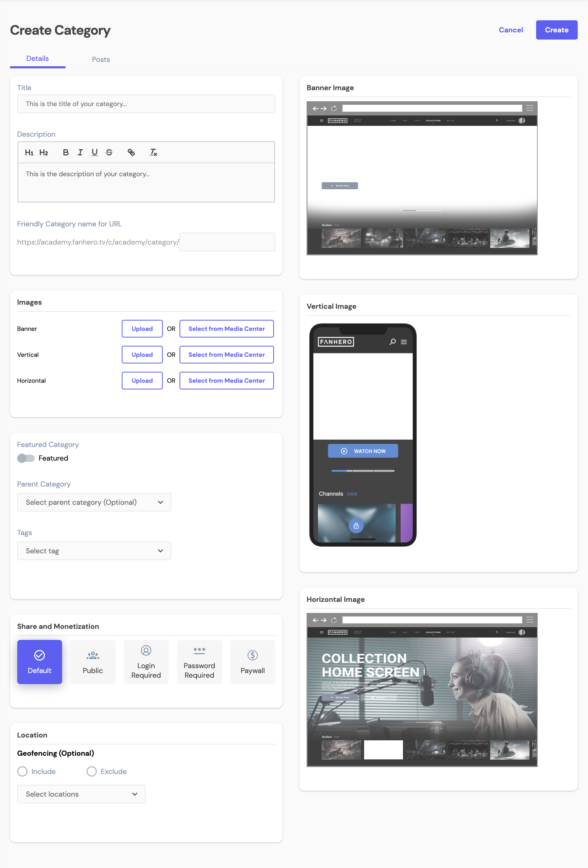Toggle italic in description toolbar
588x868 pixels.
coord(80,152)
